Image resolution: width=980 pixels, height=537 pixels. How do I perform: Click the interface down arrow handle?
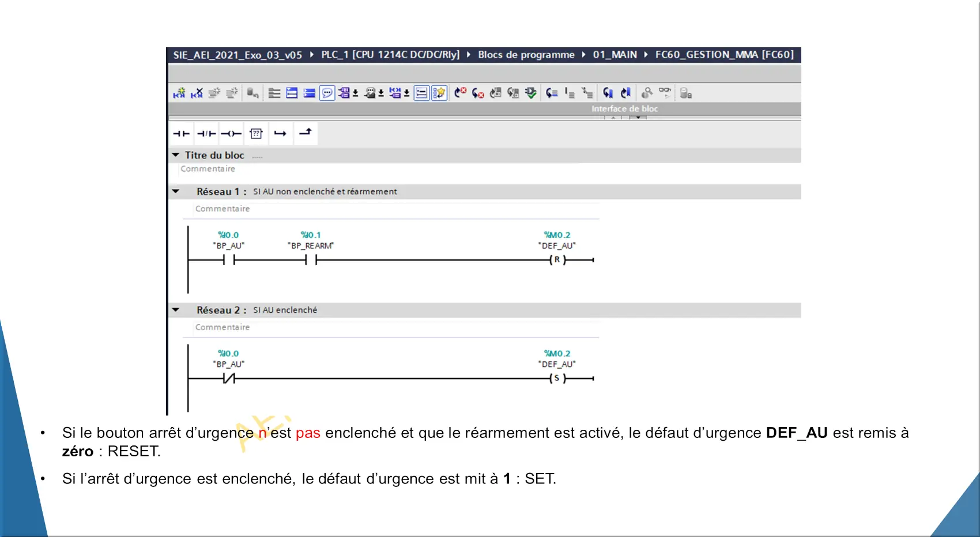click(x=638, y=118)
